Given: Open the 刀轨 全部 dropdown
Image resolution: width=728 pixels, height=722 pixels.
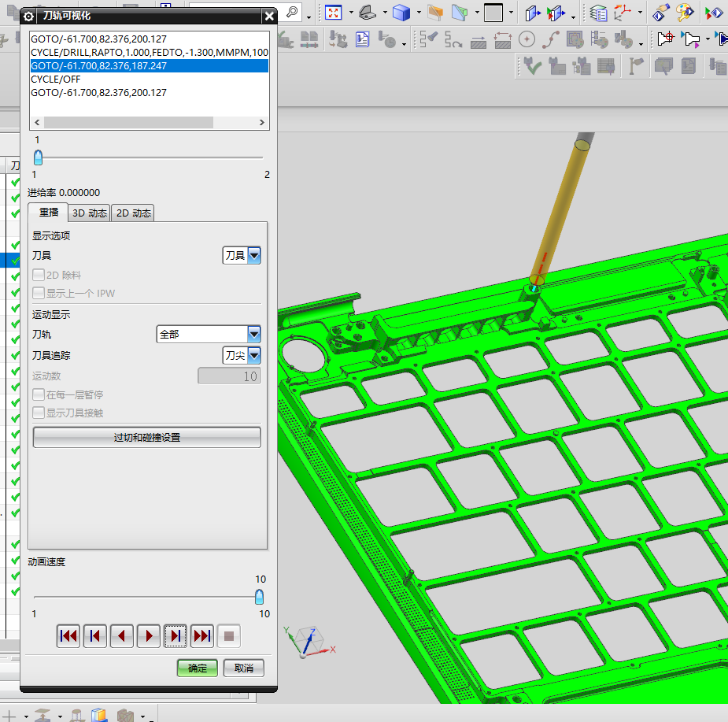Looking at the screenshot, I should (209, 334).
